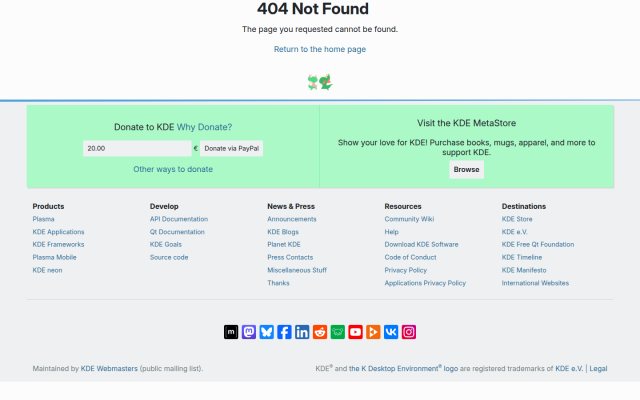This screenshot has height=400, width=640.
Task: Click Donate via PayPal button
Action: [x=231, y=148]
